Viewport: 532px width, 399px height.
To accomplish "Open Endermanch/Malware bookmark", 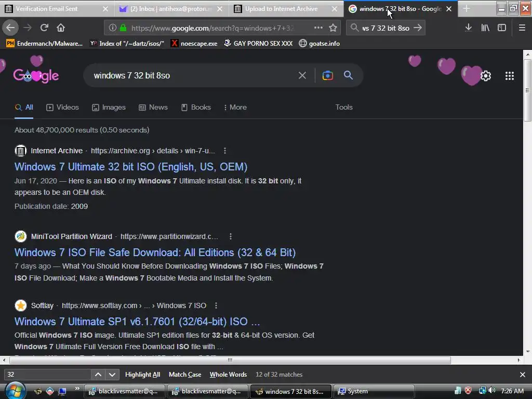I will [45, 44].
